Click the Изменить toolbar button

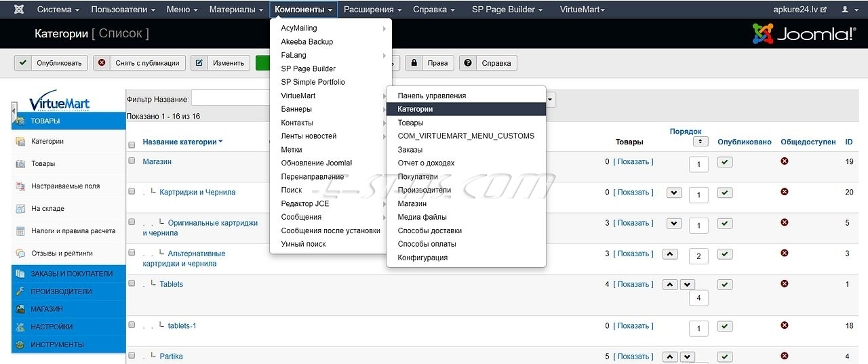click(x=220, y=63)
